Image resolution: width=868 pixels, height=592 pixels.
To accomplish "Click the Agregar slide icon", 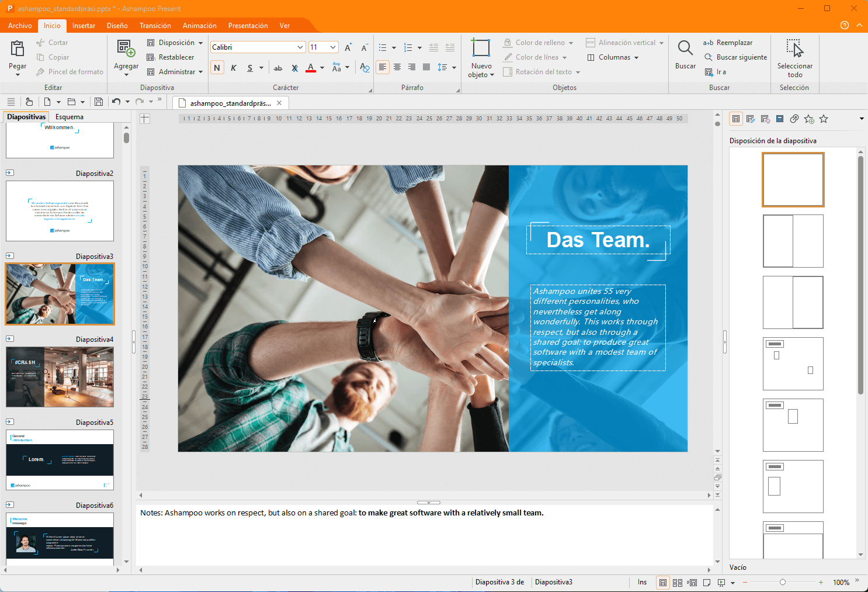I will (126, 49).
